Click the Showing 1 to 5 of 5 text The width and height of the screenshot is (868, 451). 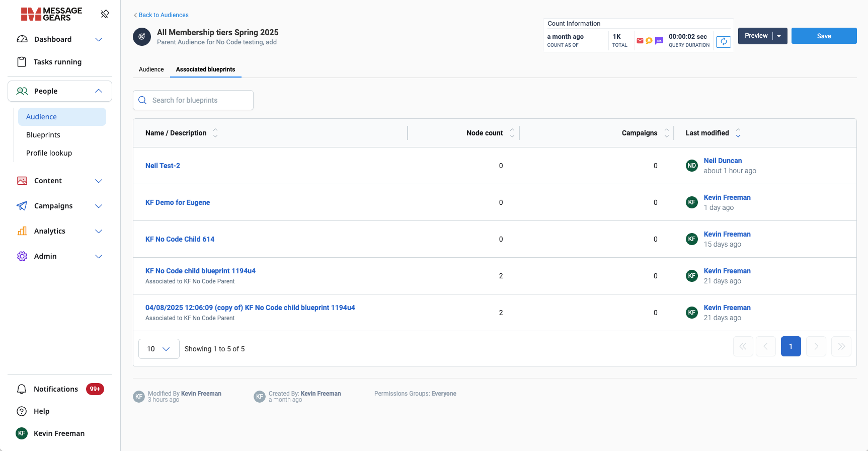point(215,349)
